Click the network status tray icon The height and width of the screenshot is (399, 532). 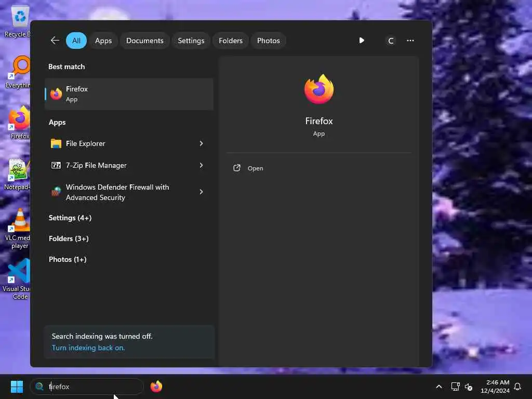(x=455, y=387)
